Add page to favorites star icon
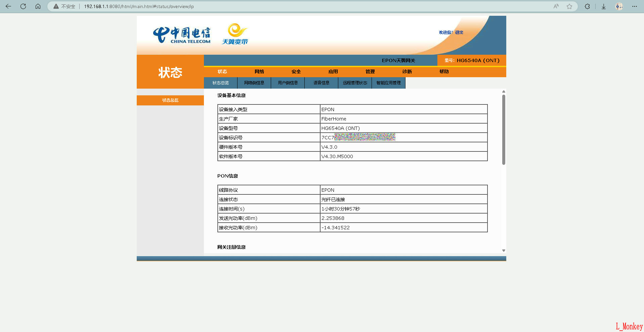Viewport: 644px width, 332px height. [x=569, y=6]
